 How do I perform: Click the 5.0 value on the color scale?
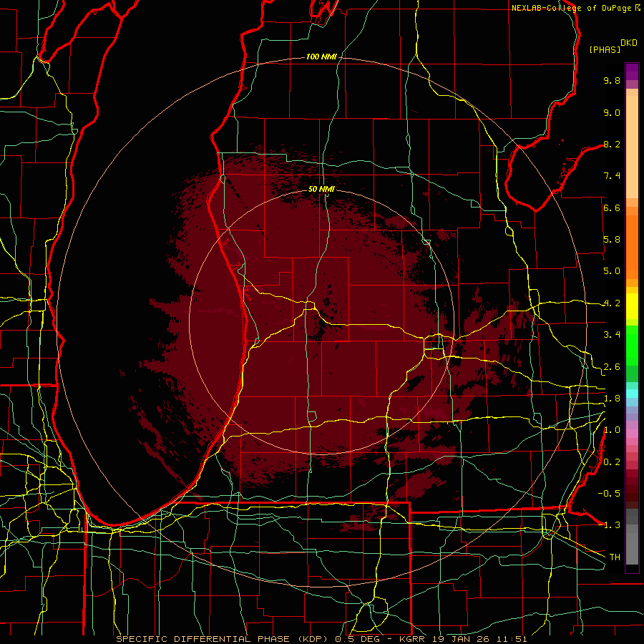coord(612,271)
